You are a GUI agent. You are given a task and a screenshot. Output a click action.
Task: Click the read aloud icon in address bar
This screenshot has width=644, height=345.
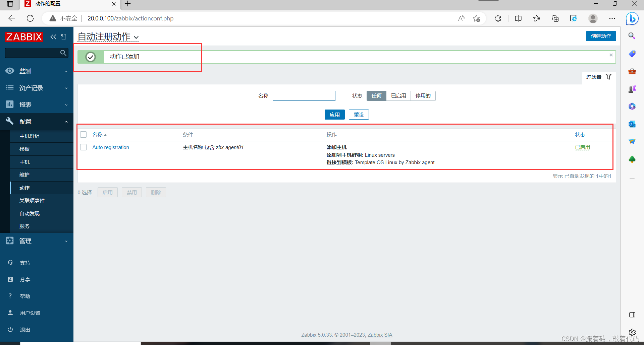[461, 18]
